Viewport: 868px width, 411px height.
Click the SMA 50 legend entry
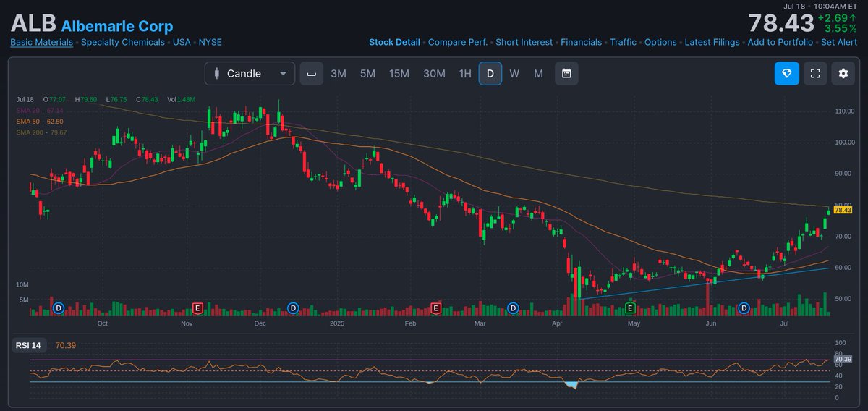[x=40, y=122]
